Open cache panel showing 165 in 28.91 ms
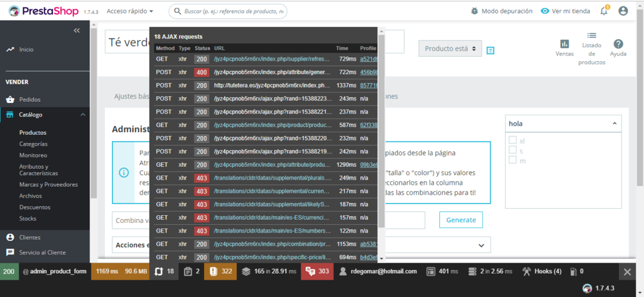Image resolution: width=644 pixels, height=297 pixels. [269, 271]
